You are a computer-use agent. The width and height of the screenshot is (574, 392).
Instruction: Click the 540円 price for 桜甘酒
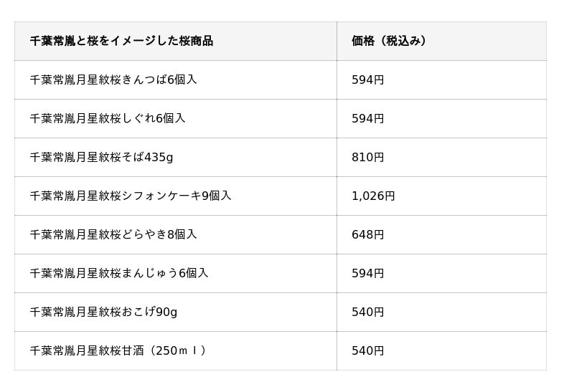point(368,350)
